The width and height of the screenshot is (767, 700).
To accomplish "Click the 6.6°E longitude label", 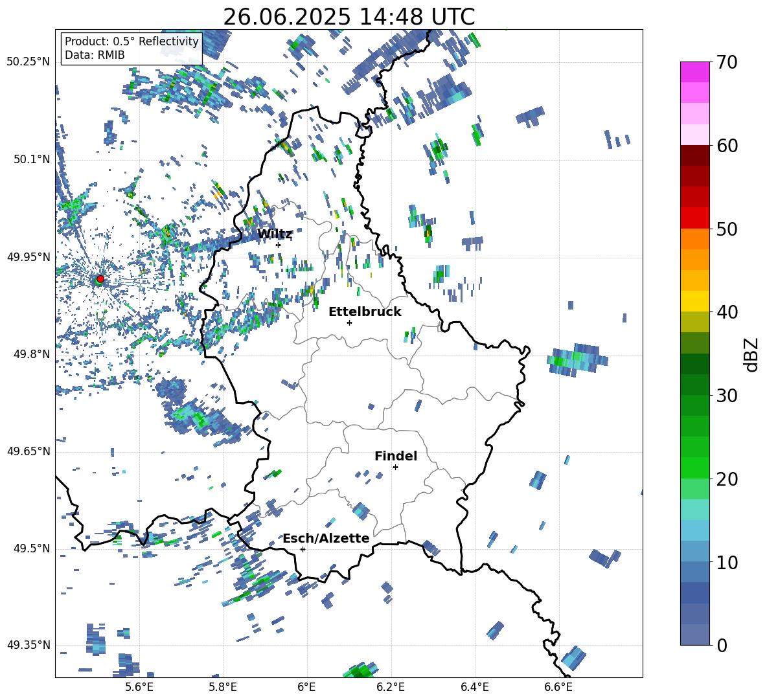I will click(x=558, y=687).
